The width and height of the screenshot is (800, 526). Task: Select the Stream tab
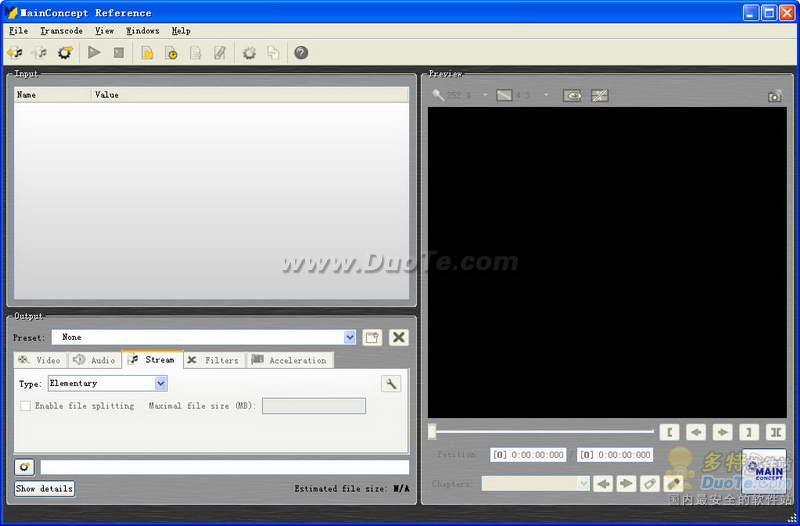[152, 360]
